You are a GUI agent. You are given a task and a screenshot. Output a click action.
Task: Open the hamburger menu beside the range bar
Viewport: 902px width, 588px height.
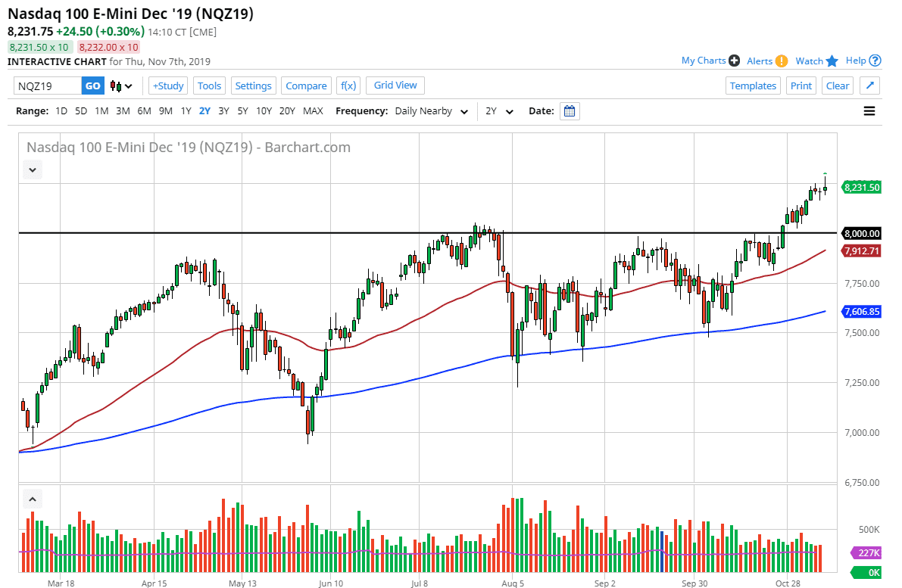(x=869, y=110)
